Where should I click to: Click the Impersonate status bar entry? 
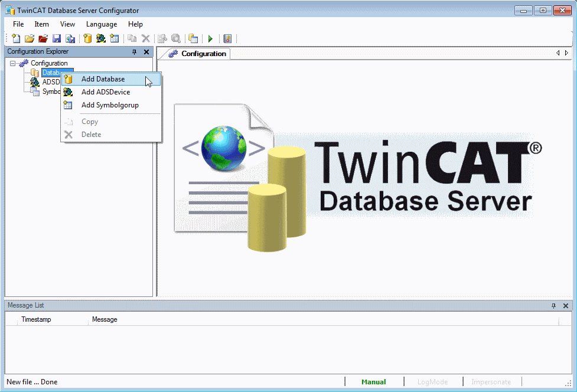(x=491, y=382)
